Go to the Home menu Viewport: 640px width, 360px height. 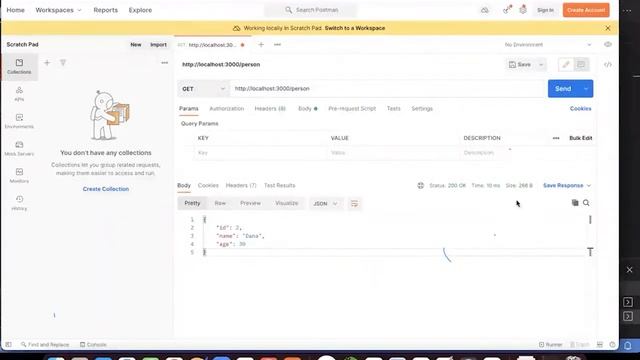[x=16, y=10]
